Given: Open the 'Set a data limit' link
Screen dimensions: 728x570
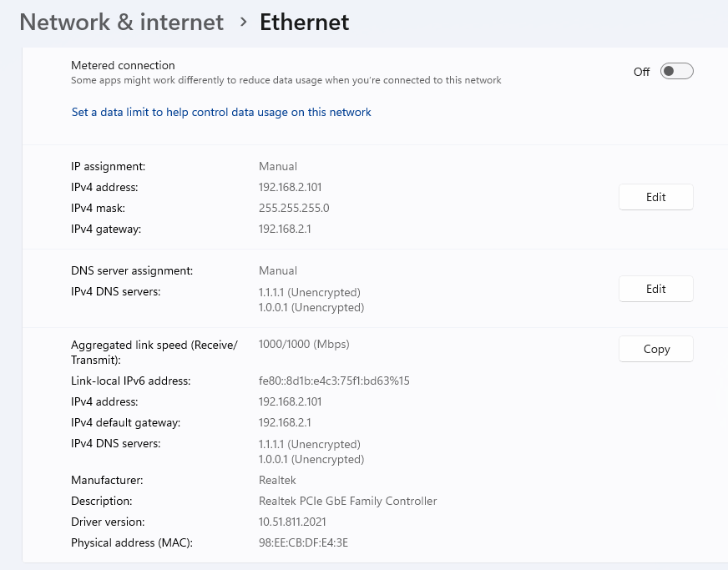Looking at the screenshot, I should pyautogui.click(x=221, y=112).
